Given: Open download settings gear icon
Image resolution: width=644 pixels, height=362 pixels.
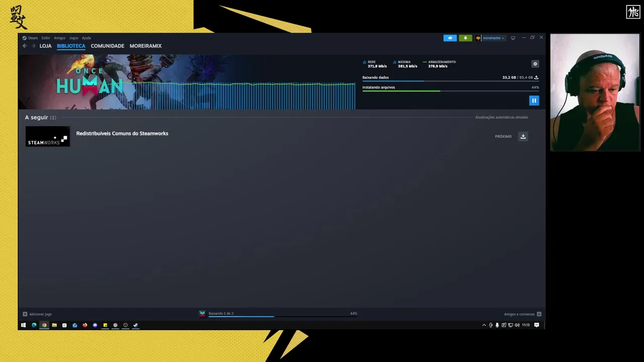Looking at the screenshot, I should (x=535, y=64).
